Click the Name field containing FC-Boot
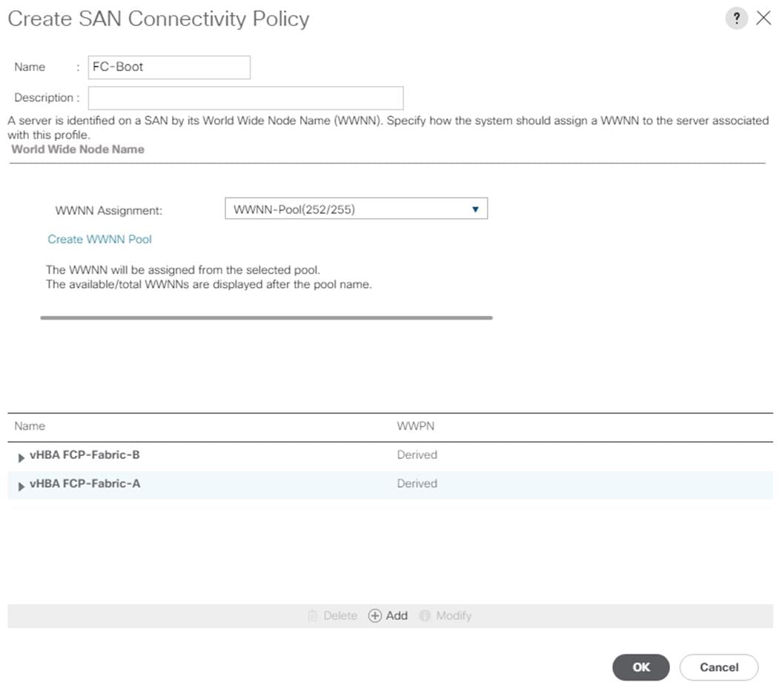The height and width of the screenshot is (700, 779). pos(170,67)
